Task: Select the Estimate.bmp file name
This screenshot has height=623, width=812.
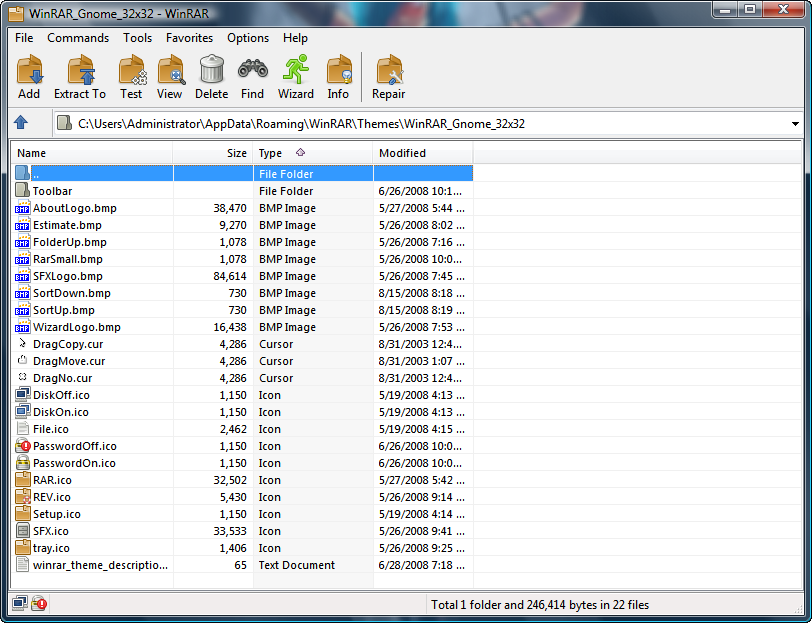Action: point(67,225)
